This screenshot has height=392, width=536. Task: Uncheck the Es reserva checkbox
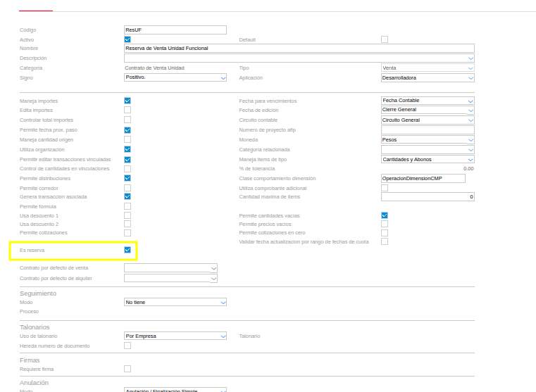coord(127,250)
